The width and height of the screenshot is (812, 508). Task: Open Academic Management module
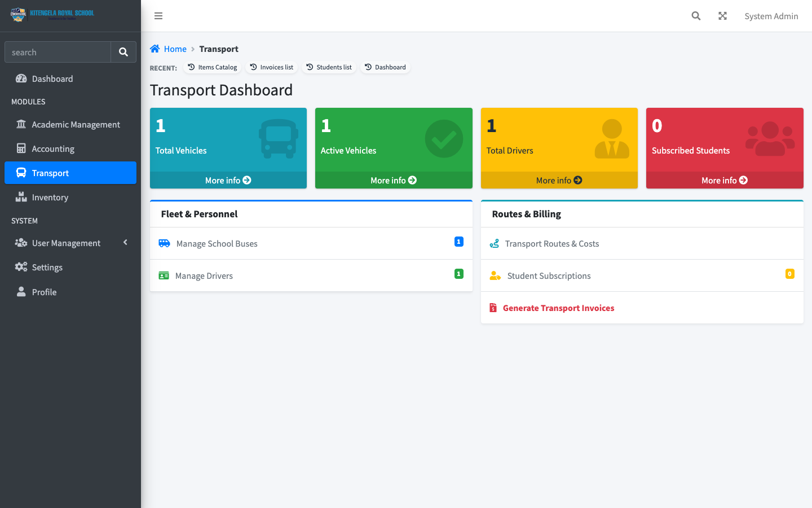point(70,124)
